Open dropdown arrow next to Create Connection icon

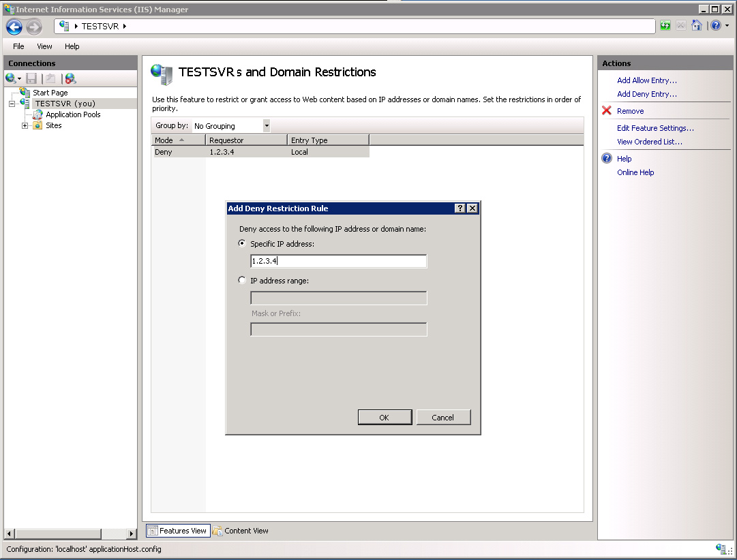pos(20,79)
